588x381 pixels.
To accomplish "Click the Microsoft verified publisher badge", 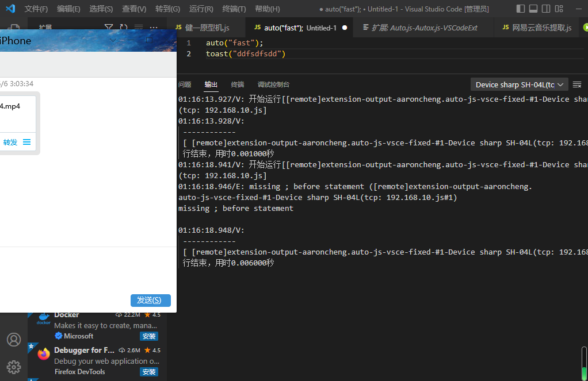I will point(58,336).
